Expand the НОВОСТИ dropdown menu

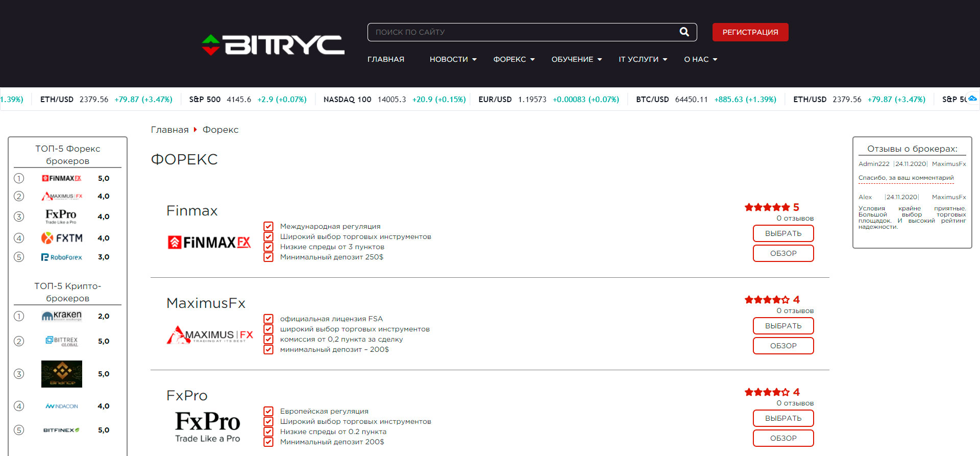pos(453,59)
